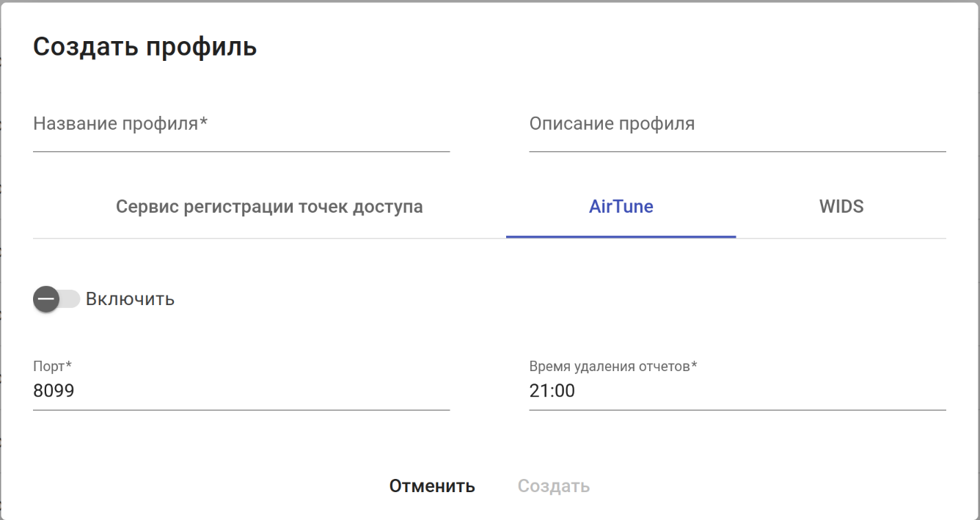Click the minus icon on the toggle knob
The height and width of the screenshot is (520, 980).
46,299
